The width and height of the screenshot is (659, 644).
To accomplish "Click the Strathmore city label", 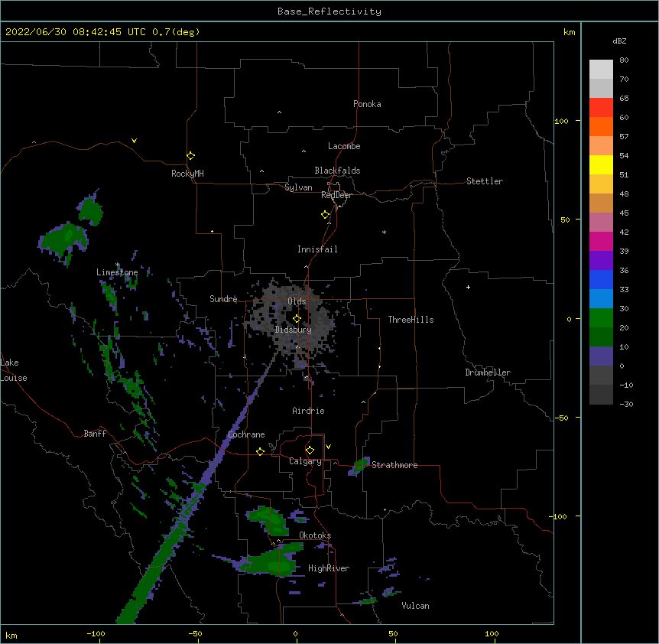I will click(x=394, y=465).
